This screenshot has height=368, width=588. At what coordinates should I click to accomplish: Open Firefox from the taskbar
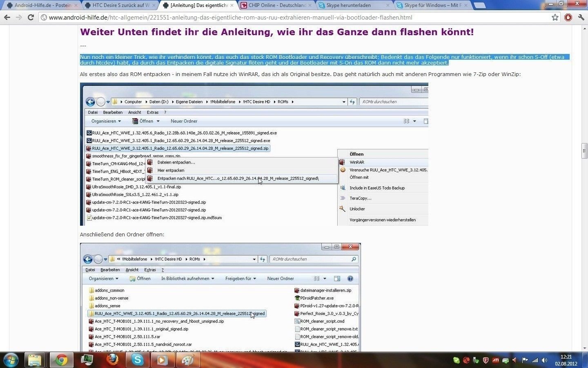(x=112, y=360)
